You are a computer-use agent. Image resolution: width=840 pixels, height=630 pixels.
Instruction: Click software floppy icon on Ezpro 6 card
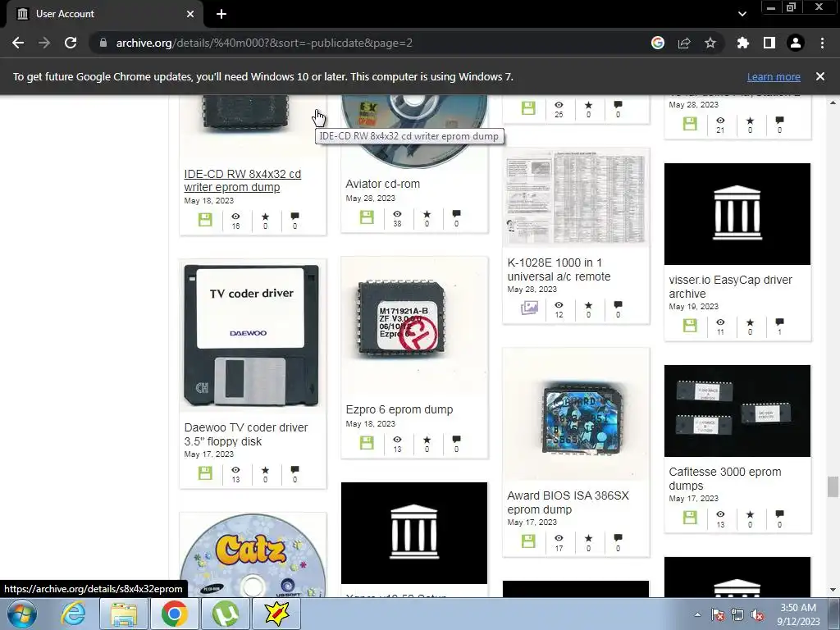click(x=367, y=443)
